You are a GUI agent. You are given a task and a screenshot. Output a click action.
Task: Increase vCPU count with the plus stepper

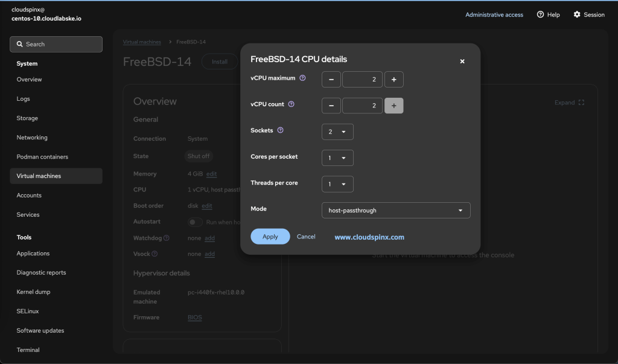[393, 105]
